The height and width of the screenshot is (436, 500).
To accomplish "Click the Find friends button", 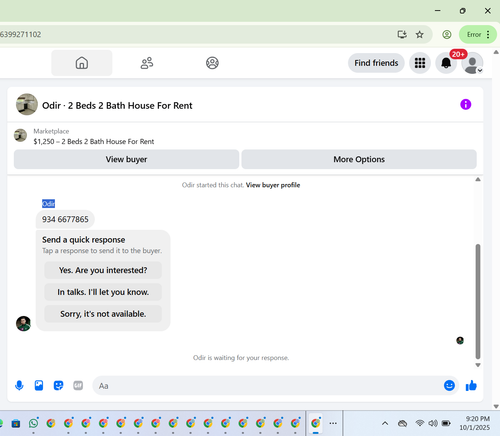I will (376, 63).
